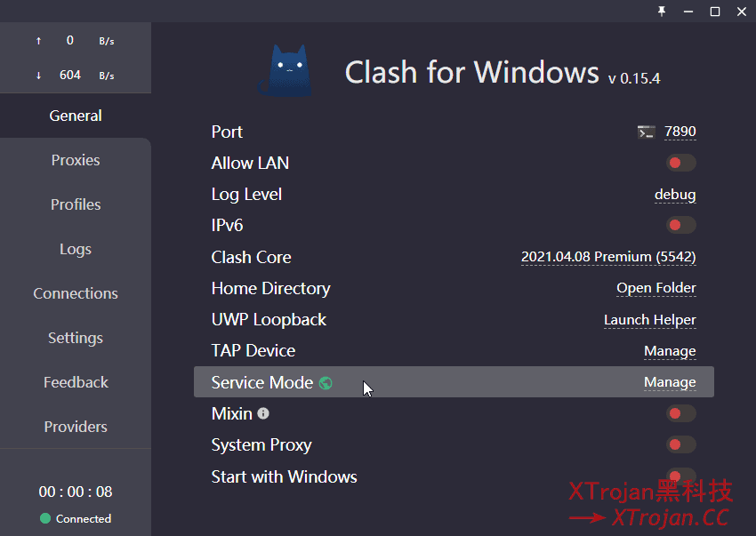Launch Helper for UWP Loopback
This screenshot has width=756, height=536.
650,320
